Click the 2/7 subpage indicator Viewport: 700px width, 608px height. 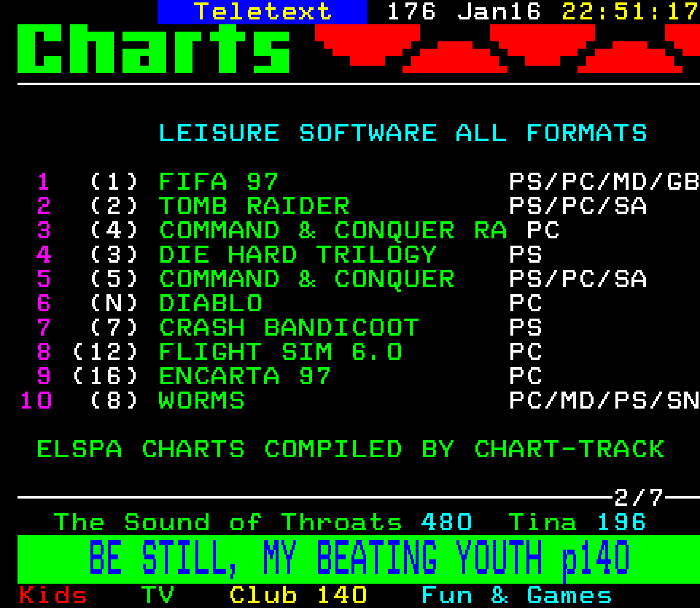click(x=639, y=498)
